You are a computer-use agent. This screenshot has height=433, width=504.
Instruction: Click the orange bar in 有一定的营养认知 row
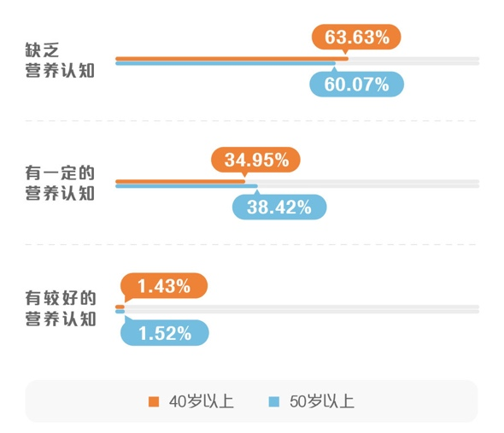[180, 182]
